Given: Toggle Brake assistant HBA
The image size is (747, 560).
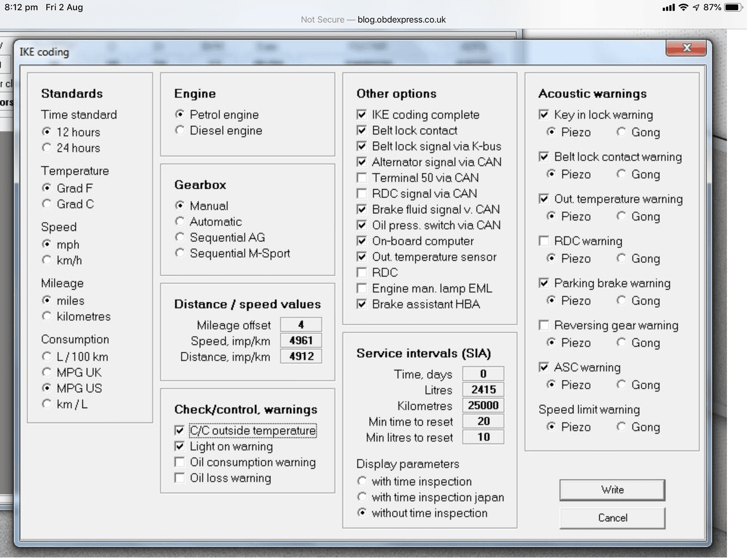Looking at the screenshot, I should pos(361,304).
